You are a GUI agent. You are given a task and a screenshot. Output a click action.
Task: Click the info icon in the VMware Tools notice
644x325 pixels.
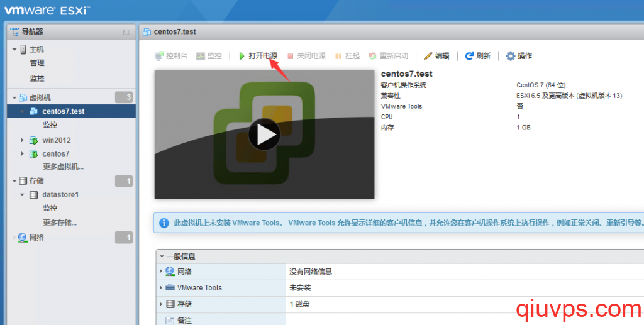click(164, 223)
